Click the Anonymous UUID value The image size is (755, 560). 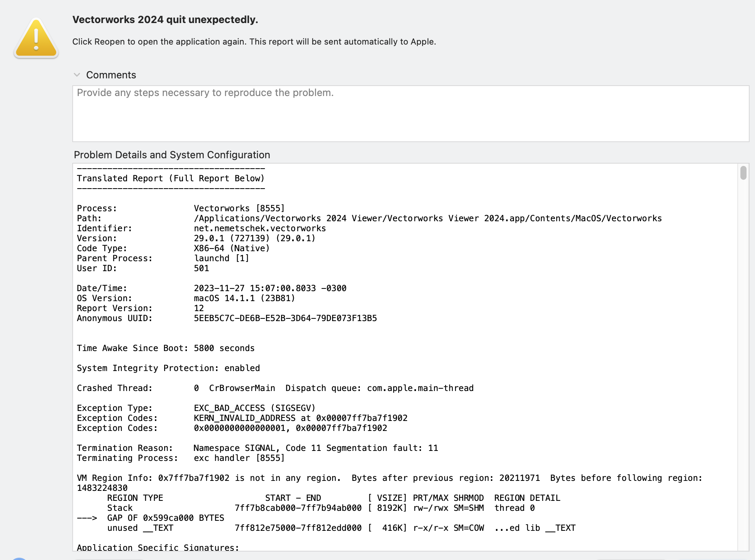pos(285,318)
